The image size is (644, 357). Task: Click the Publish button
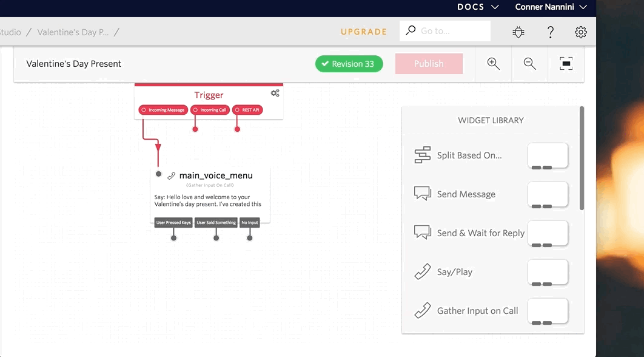coord(429,64)
